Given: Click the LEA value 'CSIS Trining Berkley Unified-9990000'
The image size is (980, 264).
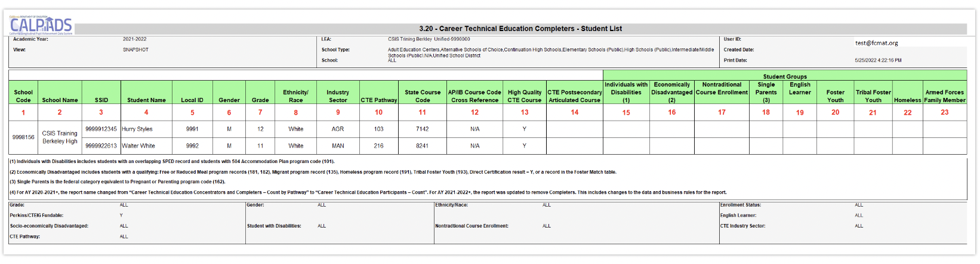Looking at the screenshot, I should tap(429, 39).
